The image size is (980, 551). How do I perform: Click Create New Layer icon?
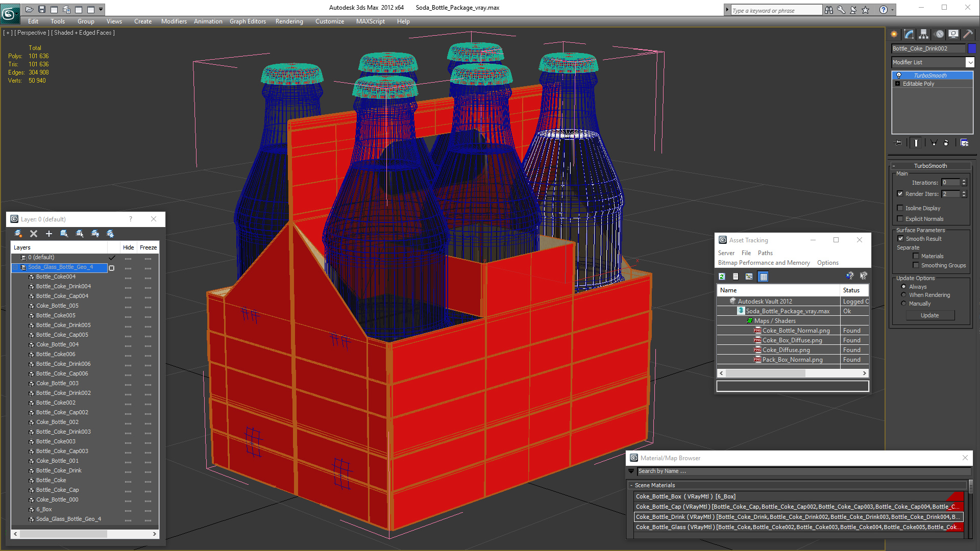[18, 234]
